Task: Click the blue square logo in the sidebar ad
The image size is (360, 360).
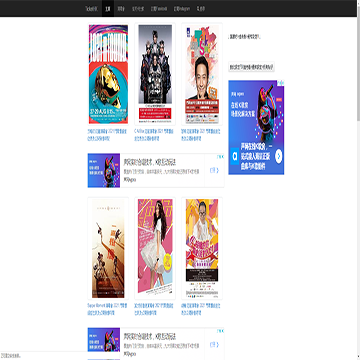Action: [x=235, y=157]
